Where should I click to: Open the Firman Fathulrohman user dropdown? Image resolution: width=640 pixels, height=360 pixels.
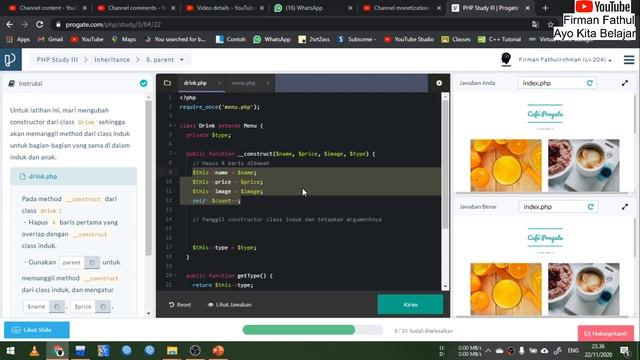pyautogui.click(x=565, y=60)
